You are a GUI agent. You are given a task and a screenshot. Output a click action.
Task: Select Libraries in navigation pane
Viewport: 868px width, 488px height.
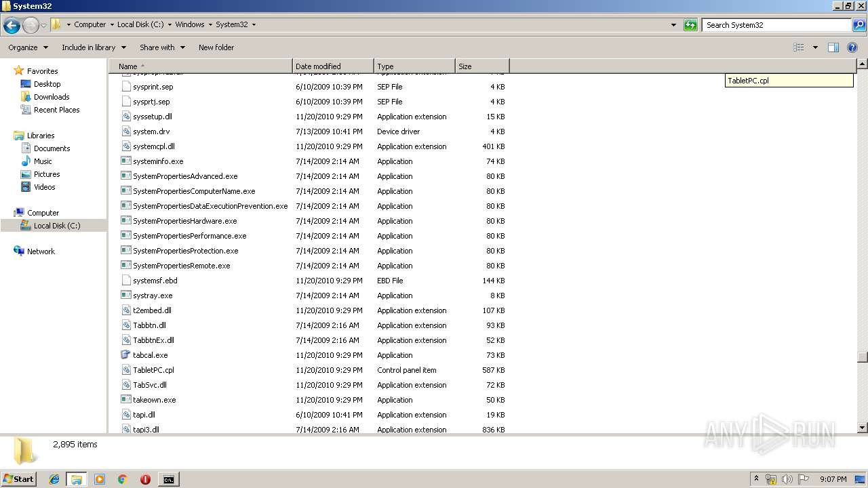(41, 136)
